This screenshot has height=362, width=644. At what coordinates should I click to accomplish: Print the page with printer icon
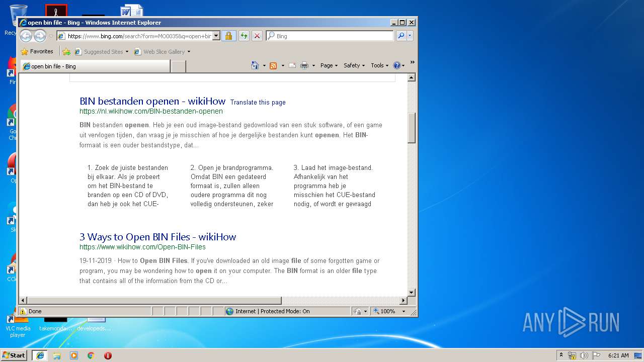click(304, 65)
